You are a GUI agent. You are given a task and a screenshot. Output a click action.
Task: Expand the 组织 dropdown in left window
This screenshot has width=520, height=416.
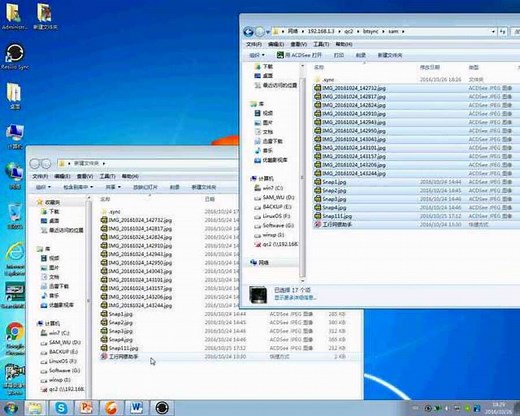[43, 187]
